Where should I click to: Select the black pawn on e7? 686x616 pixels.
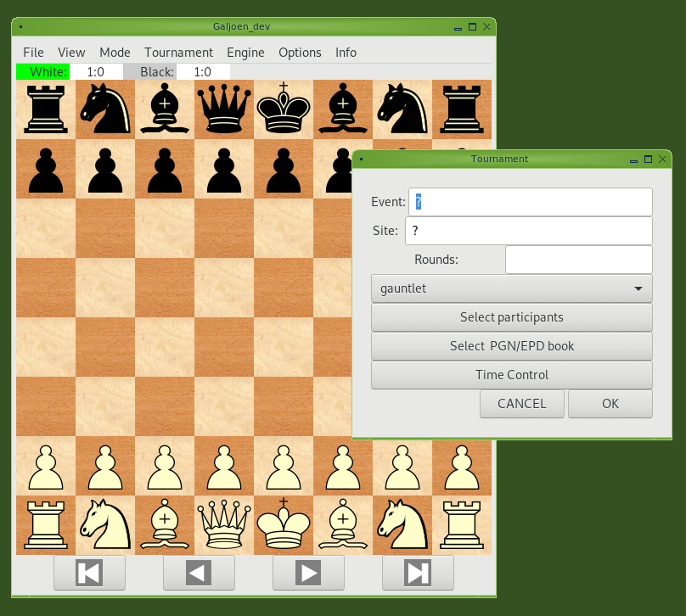click(284, 169)
